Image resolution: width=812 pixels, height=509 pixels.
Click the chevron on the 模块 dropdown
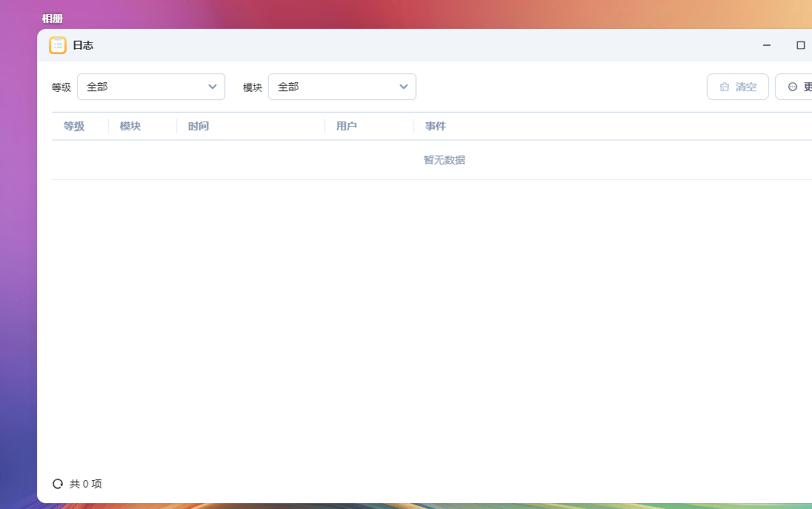pyautogui.click(x=404, y=87)
